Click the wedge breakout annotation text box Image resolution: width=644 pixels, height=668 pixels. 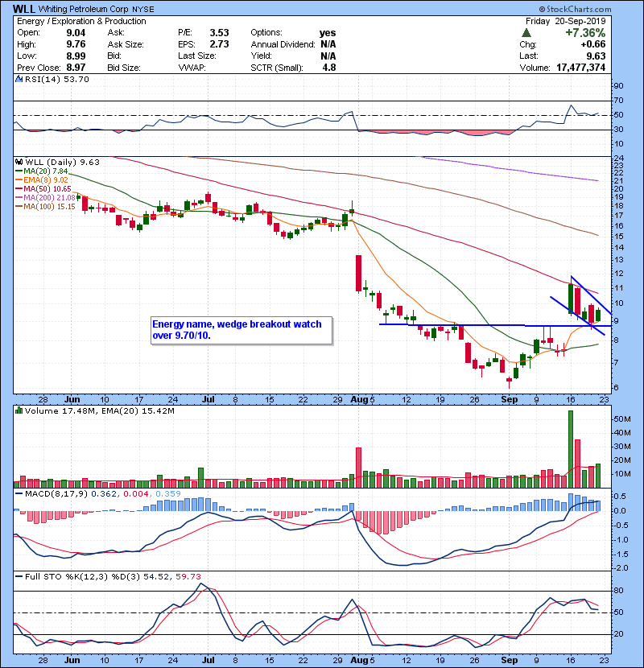(242, 330)
